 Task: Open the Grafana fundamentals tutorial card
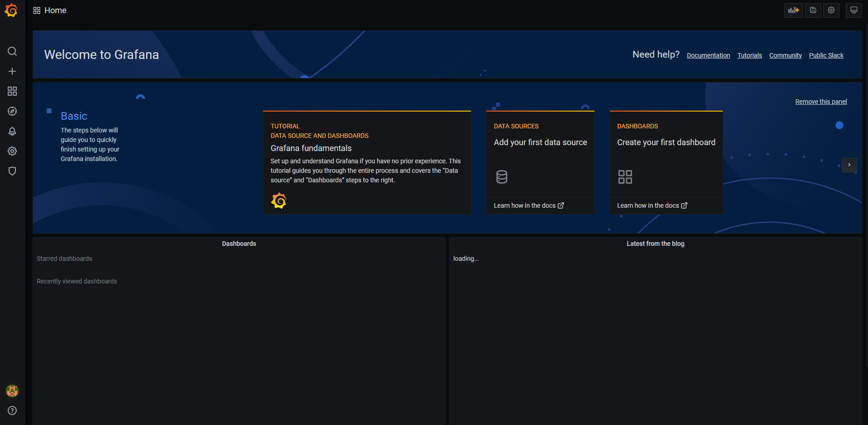coord(367,162)
